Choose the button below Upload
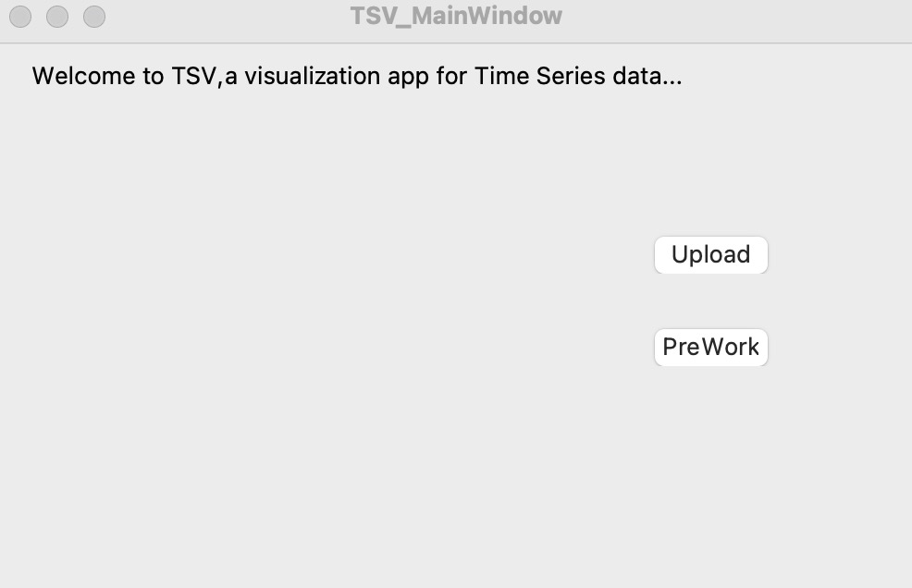This screenshot has height=588, width=912. click(710, 348)
